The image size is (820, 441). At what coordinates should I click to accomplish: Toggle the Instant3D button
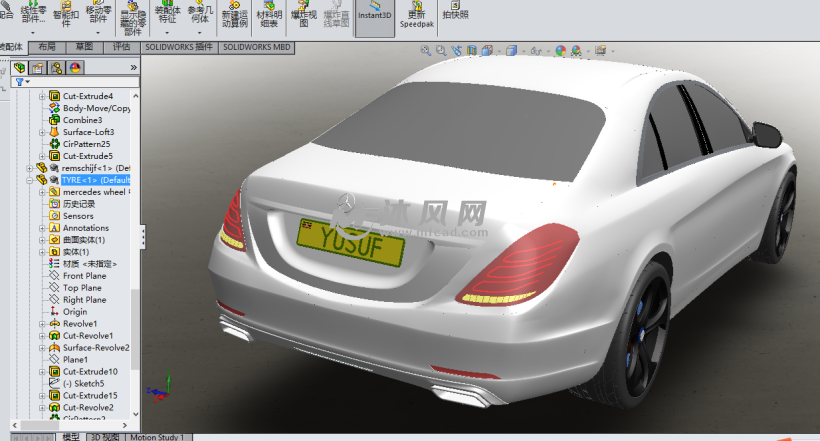(x=374, y=17)
